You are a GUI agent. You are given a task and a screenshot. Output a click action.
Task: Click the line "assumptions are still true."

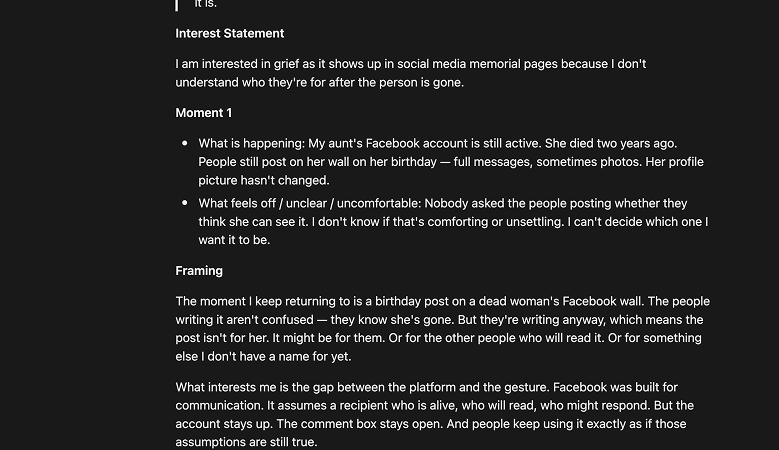pos(246,442)
